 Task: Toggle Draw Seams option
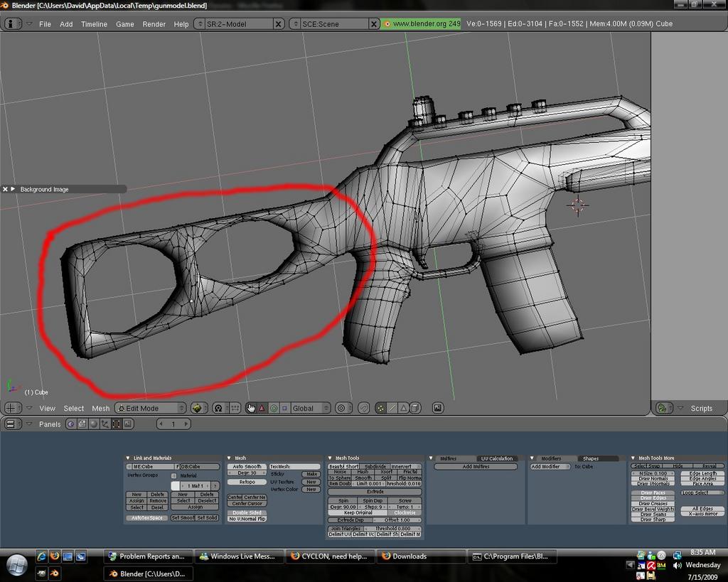pyautogui.click(x=653, y=514)
